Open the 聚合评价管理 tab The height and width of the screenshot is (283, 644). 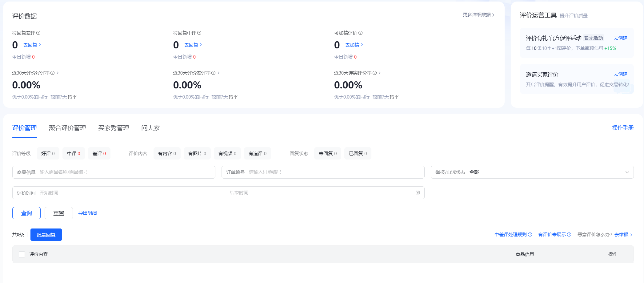coord(67,128)
